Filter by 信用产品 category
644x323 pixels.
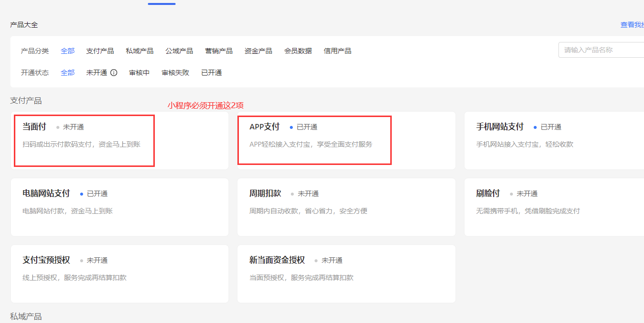coord(337,51)
